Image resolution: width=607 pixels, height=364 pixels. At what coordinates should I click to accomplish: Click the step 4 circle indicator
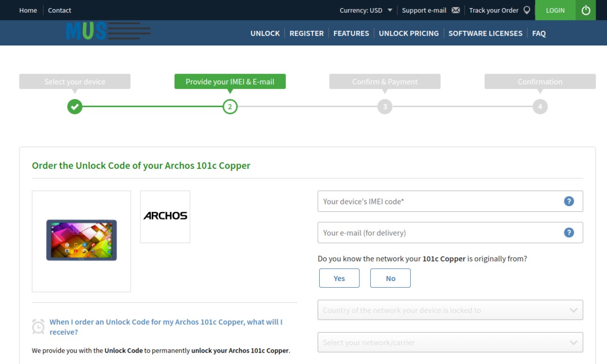[x=540, y=107]
